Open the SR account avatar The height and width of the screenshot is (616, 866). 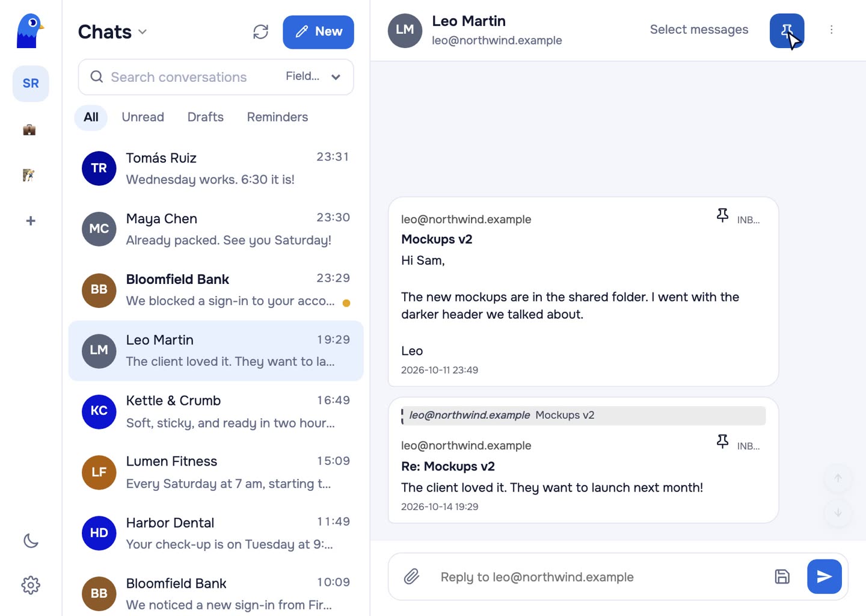tap(31, 84)
